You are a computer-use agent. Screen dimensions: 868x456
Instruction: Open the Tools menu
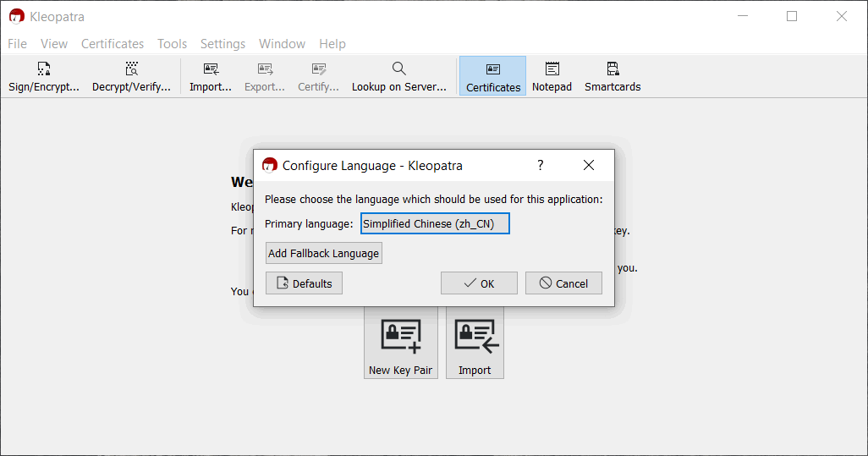[172, 44]
